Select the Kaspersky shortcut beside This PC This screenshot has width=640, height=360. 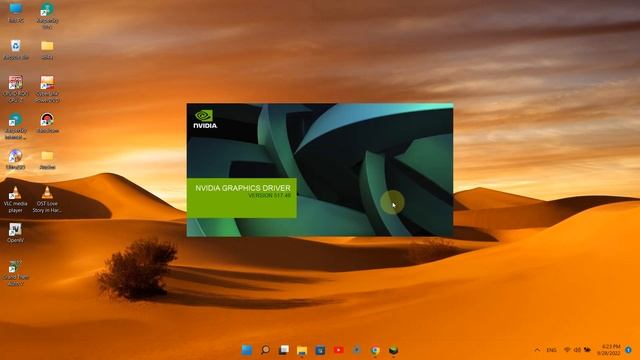point(47,15)
